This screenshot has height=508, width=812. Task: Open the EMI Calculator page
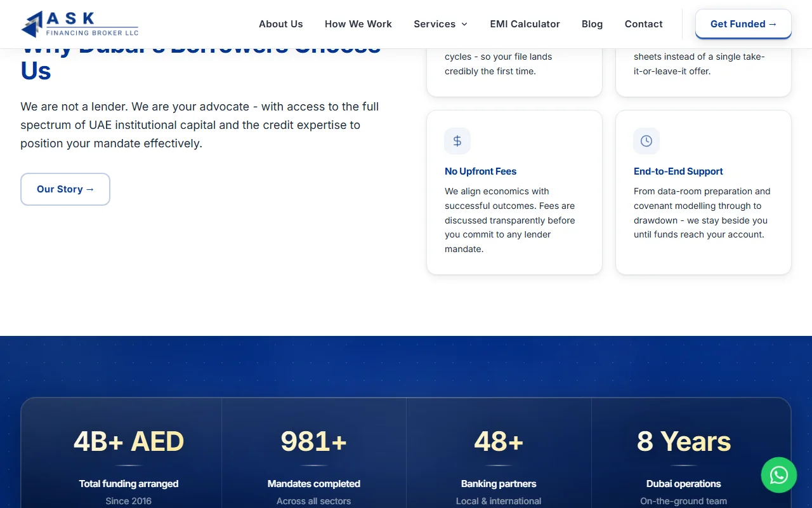(x=525, y=24)
